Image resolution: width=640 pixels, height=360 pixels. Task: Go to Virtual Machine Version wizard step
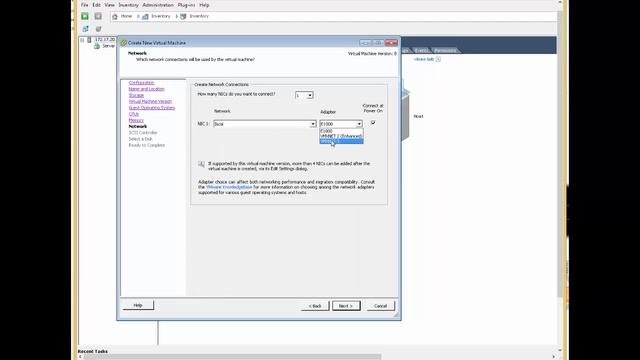(x=150, y=101)
